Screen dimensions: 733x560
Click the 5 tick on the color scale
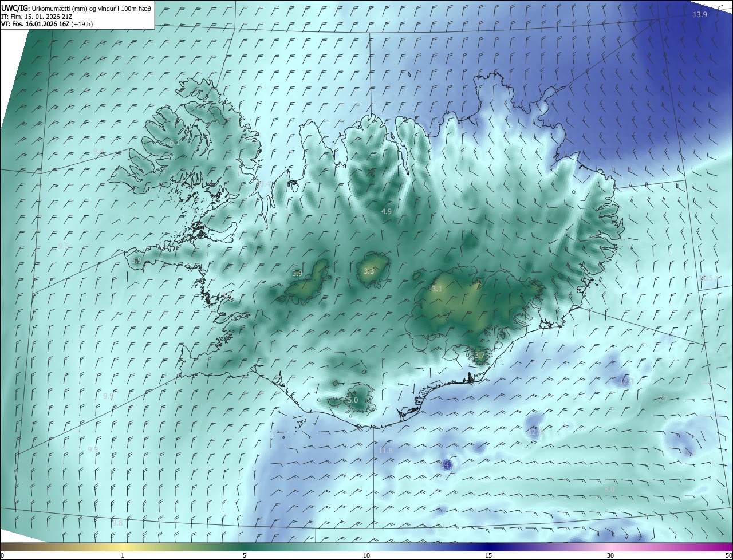click(x=245, y=555)
